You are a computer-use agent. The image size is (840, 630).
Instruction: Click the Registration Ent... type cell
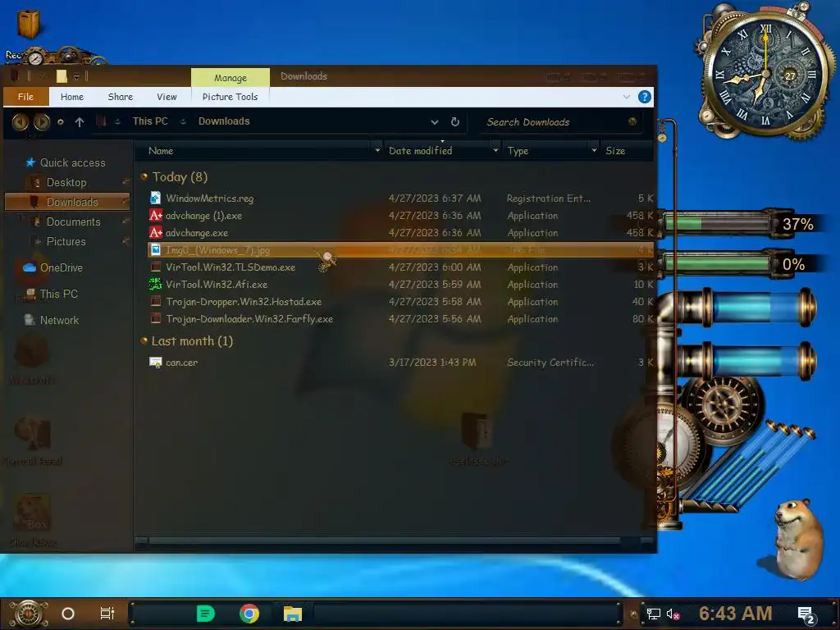coord(549,199)
